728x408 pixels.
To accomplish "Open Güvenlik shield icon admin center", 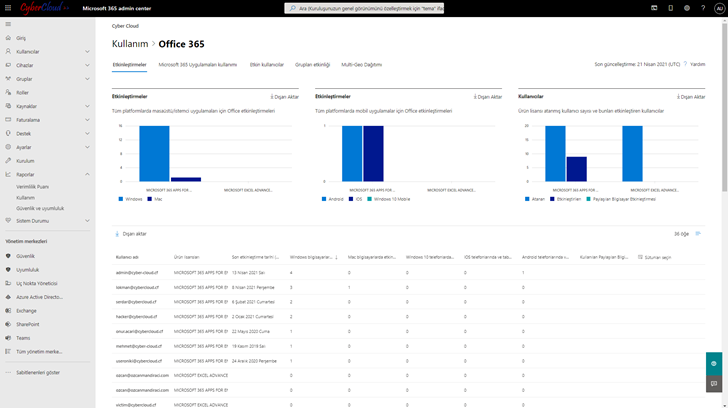I will (8, 256).
